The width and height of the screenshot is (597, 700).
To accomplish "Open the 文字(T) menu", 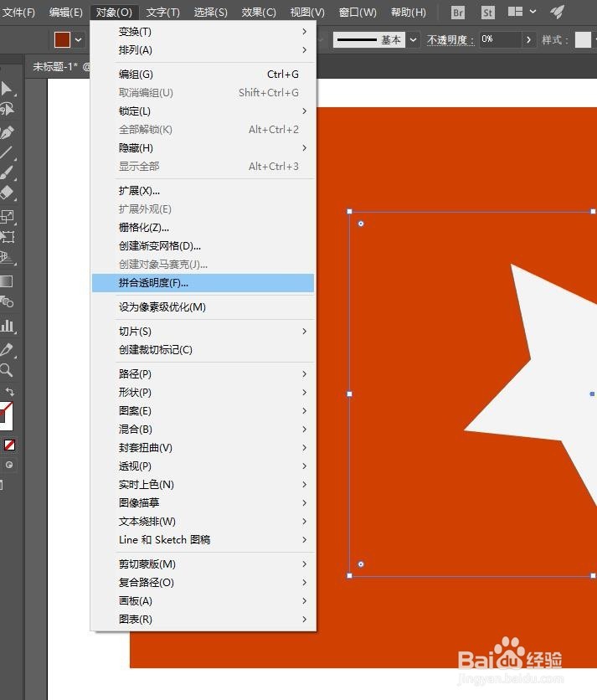I will coord(162,12).
